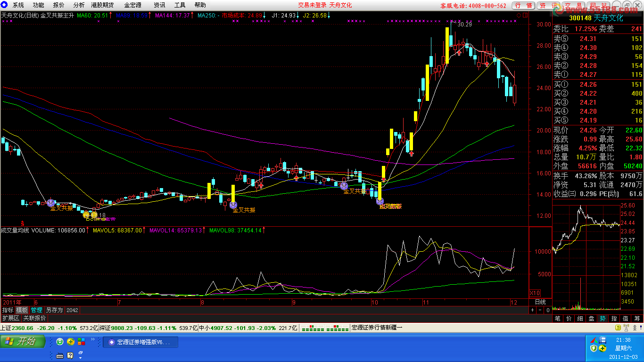Click the stock title 300148 天舟文化
The image size is (644, 362).
pyautogui.click(x=597, y=18)
